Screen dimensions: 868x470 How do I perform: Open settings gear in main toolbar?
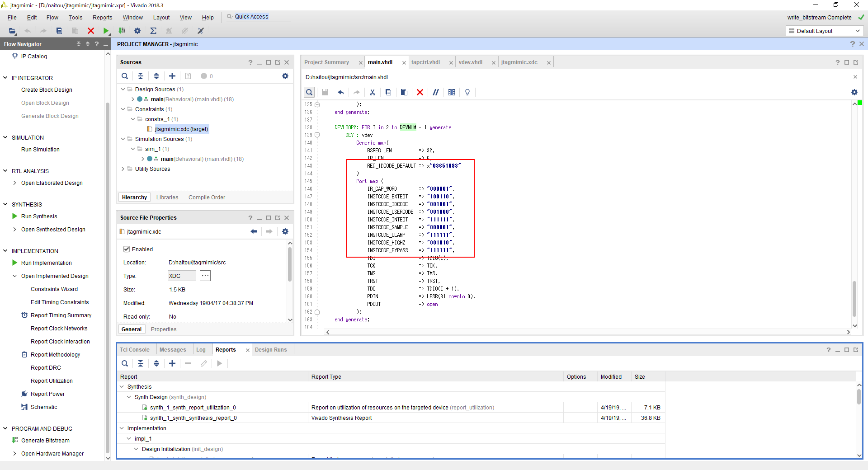pos(137,31)
